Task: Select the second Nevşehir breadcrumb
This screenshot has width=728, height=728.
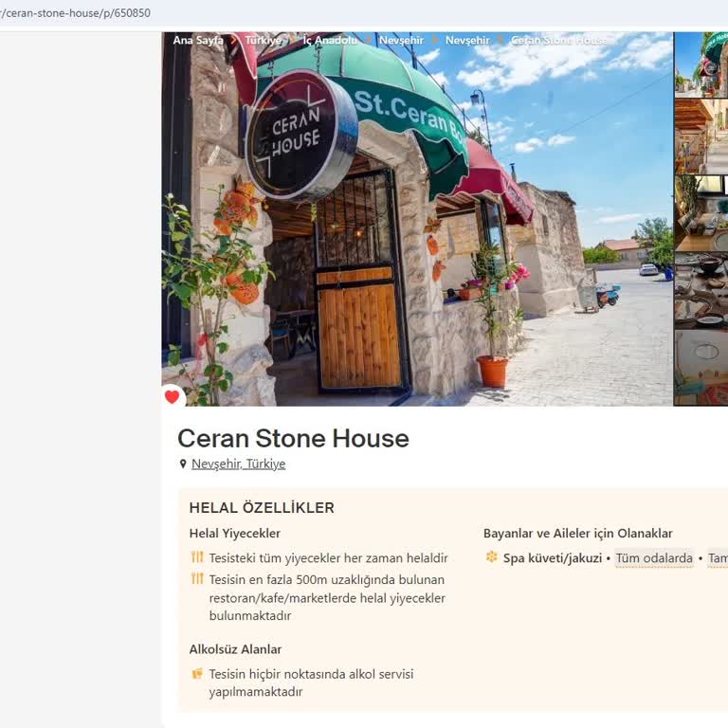Action: [x=467, y=41]
